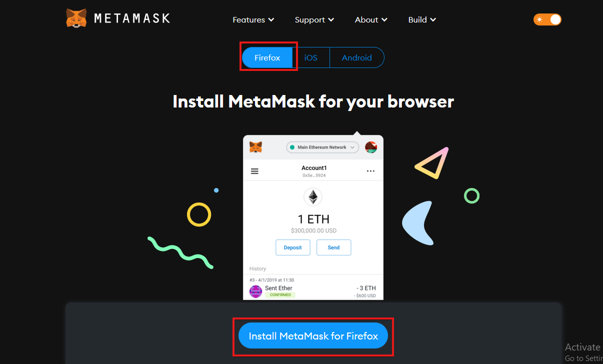Open the Build dropdown menu
603x364 pixels.
pos(422,20)
